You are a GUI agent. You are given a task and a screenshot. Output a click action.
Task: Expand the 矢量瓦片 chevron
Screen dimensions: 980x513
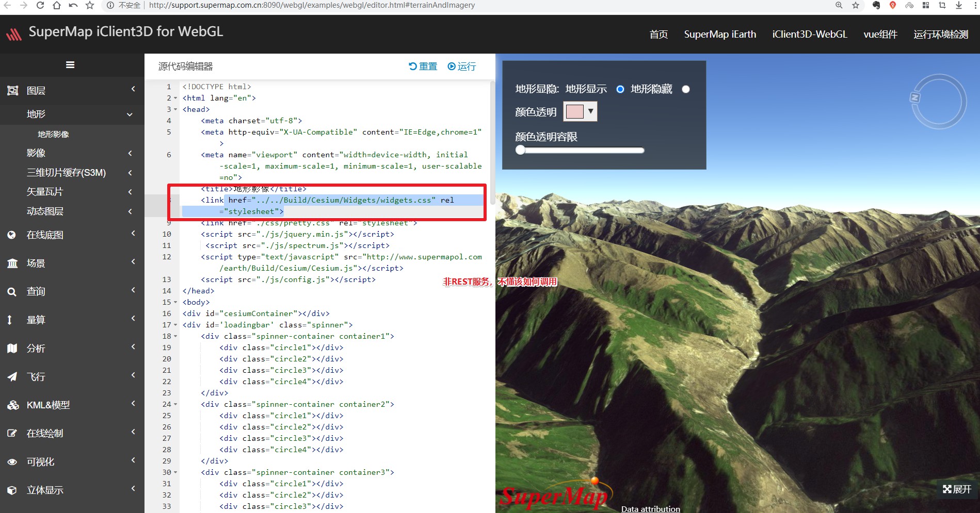point(130,192)
